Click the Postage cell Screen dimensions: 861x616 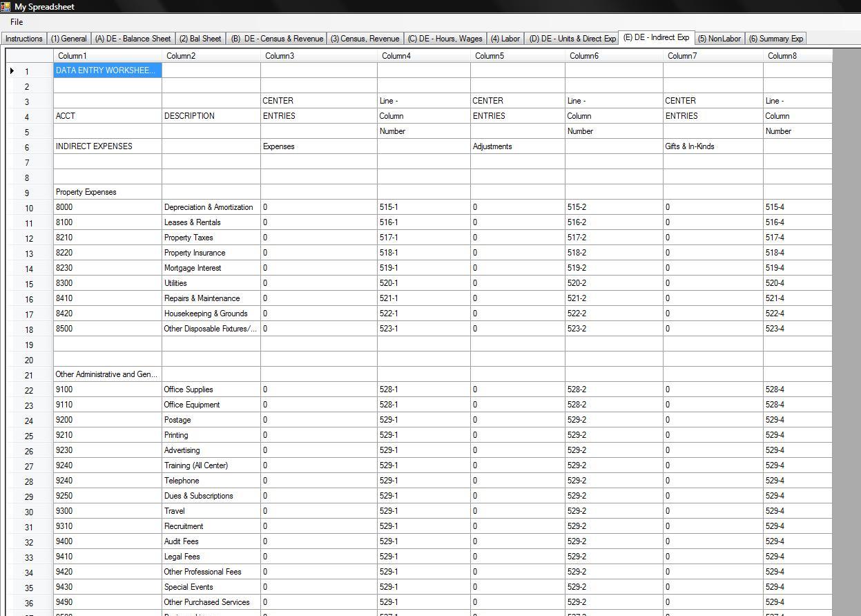(x=211, y=420)
